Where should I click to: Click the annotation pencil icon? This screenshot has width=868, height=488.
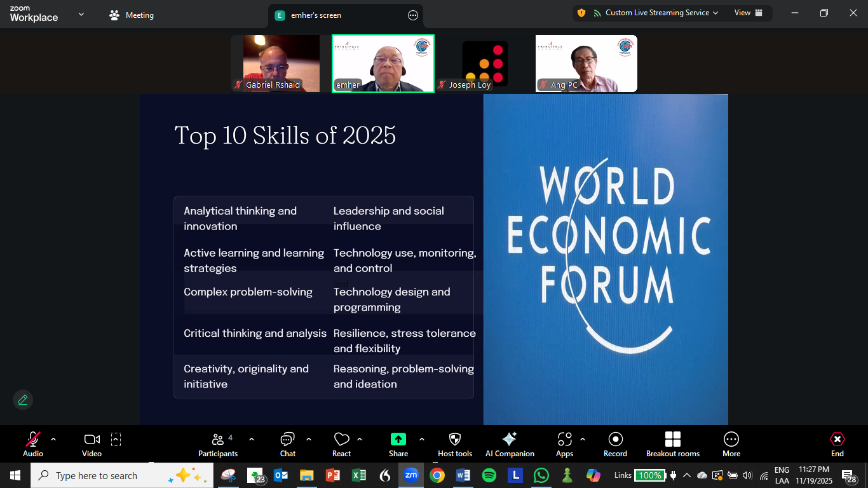pos(23,400)
